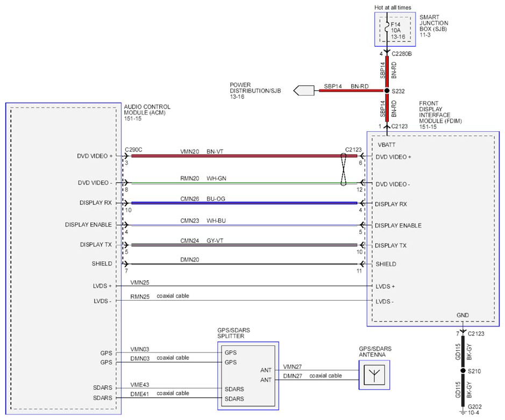Click the C2280B connector arrow below SJB
Viewport: 505px width, 420px height.
tap(387, 52)
